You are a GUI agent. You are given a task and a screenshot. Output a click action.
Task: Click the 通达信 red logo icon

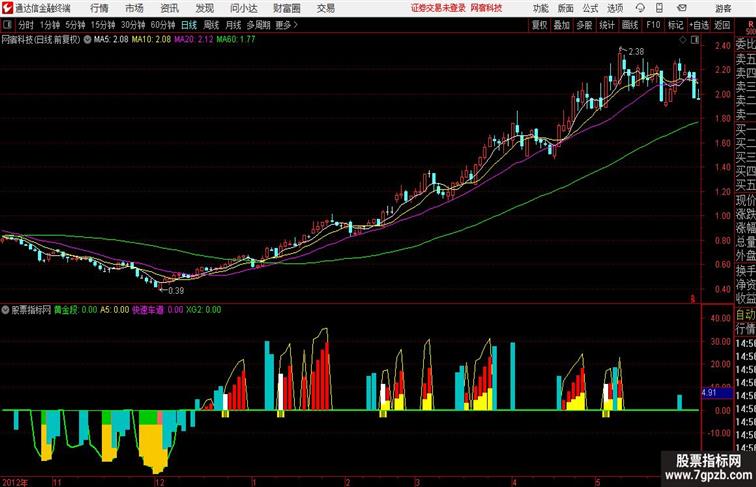click(7, 8)
